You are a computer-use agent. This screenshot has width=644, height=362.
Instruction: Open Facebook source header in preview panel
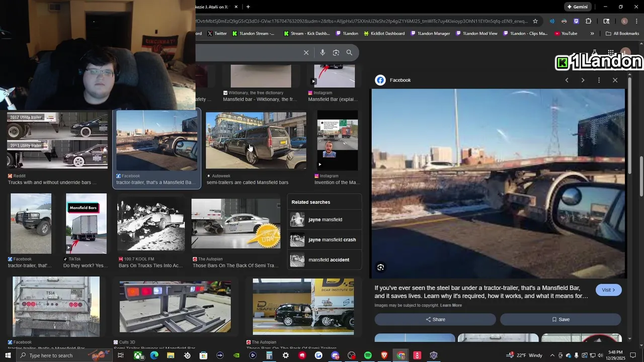coord(393,80)
